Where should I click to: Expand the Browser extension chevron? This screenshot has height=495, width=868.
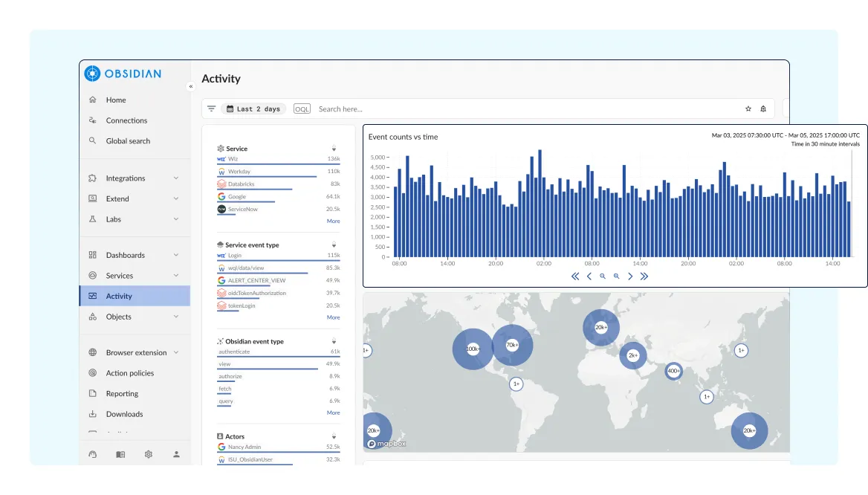(176, 353)
